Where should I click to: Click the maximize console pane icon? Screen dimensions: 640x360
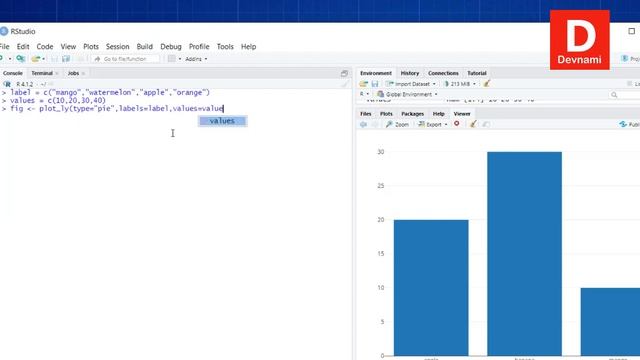(x=344, y=73)
